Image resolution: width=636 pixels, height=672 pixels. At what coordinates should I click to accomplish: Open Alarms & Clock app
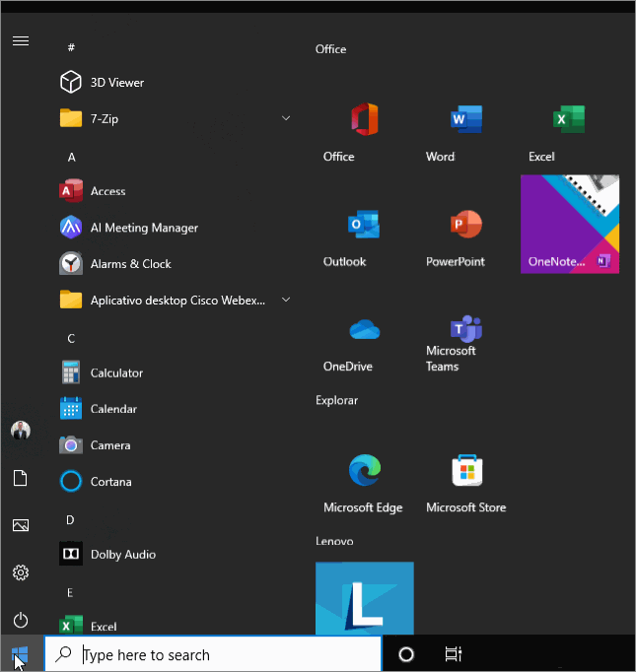click(176, 264)
